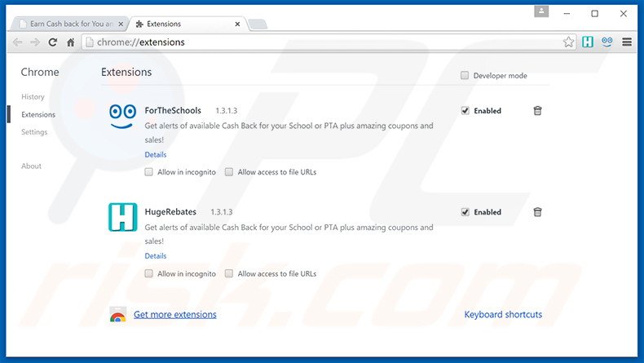Open History in the sidebar
This screenshot has width=644, height=363.
(x=33, y=96)
